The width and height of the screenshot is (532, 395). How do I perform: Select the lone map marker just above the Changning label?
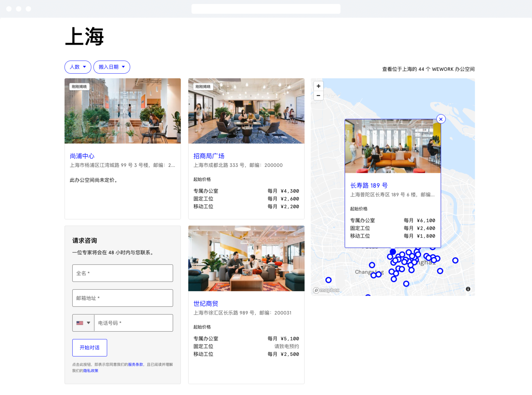point(372,265)
